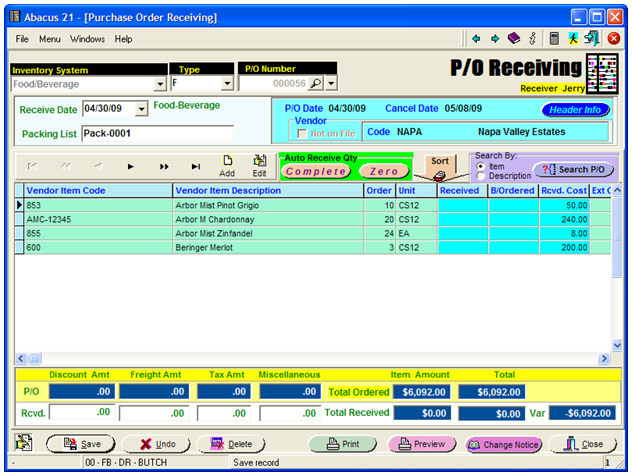Open the calculator icon in toolbar
Image resolution: width=632 pixels, height=476 pixels.
click(553, 39)
